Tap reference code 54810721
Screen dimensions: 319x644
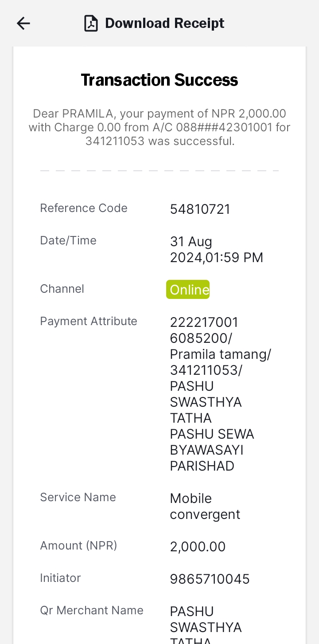point(200,209)
